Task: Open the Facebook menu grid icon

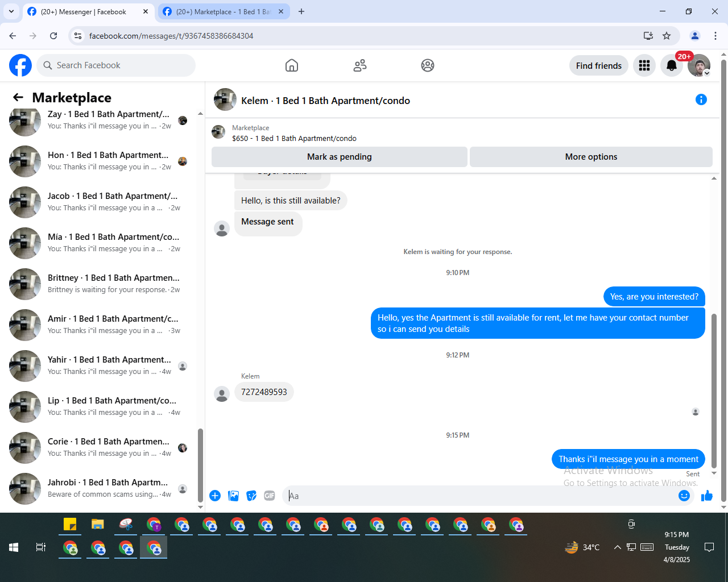Action: click(x=644, y=65)
